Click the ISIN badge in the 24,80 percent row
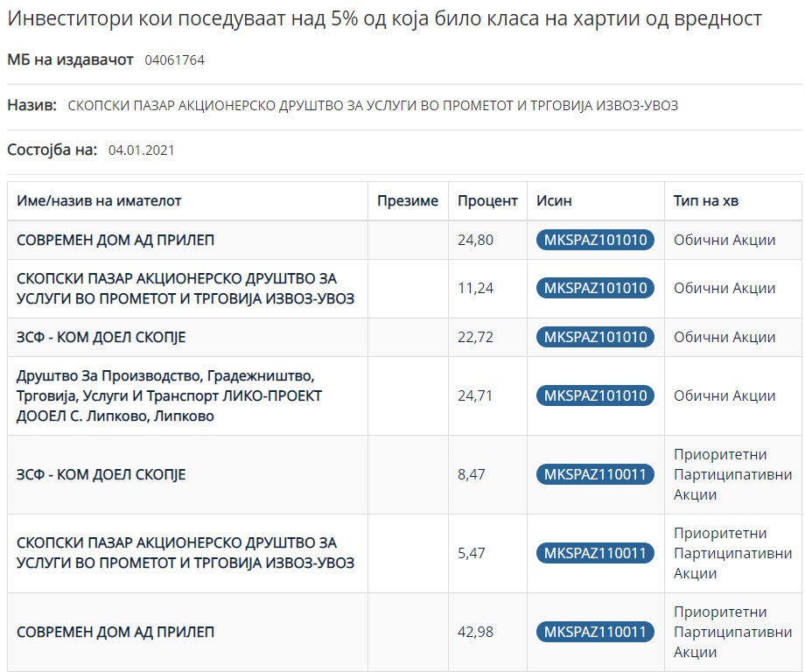The width and height of the screenshot is (805, 672). pyautogui.click(x=595, y=240)
